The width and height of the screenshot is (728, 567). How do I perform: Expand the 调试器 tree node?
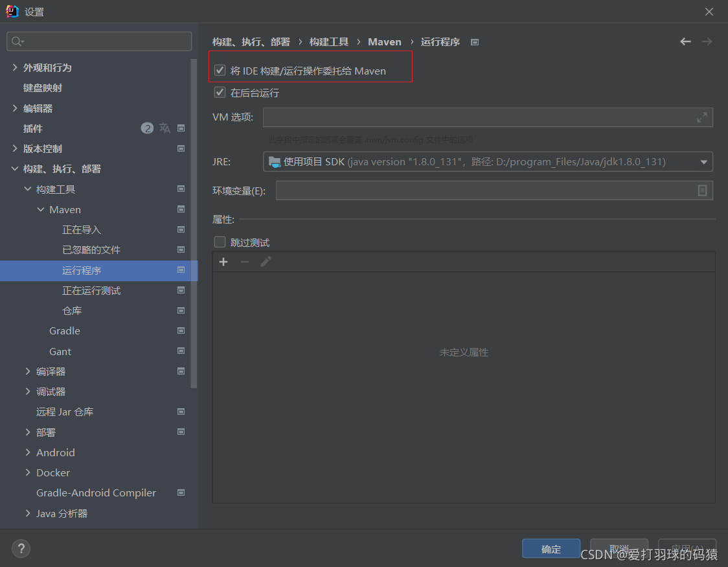click(28, 391)
